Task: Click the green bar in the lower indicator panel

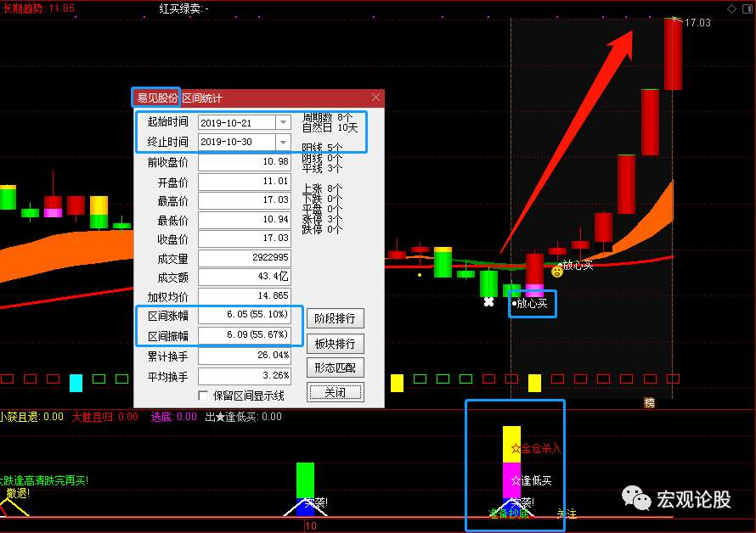Action: 305,480
